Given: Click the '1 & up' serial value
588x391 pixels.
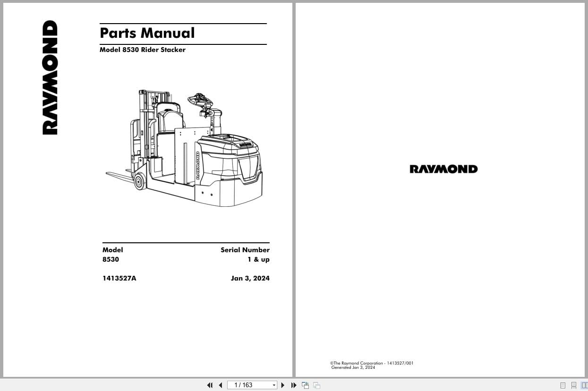Looking at the screenshot, I should coord(259,259).
